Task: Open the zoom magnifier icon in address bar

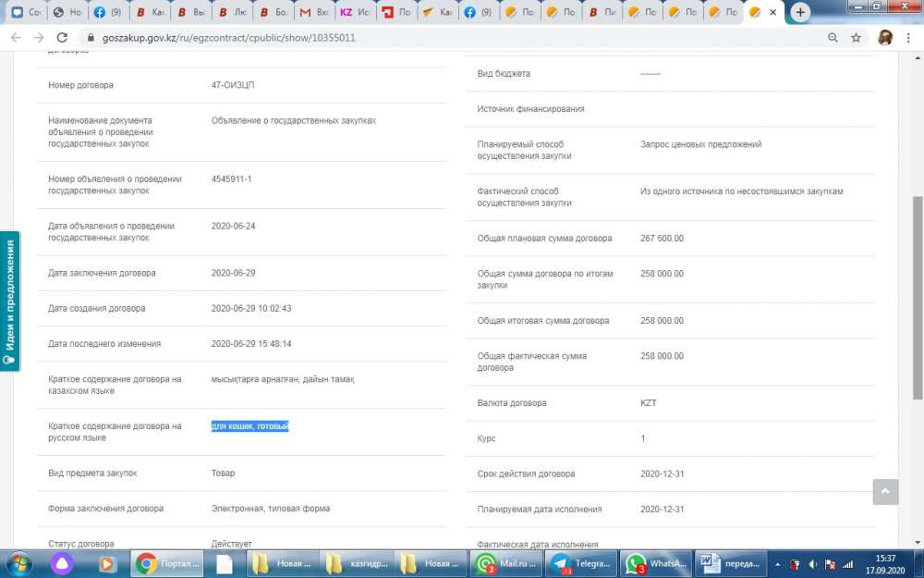Action: tap(833, 38)
